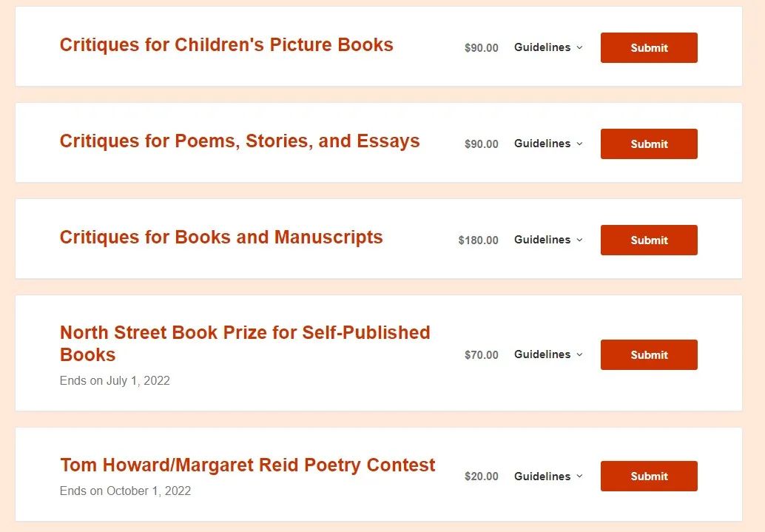Click the $20.00 poetry contest fee
765x532 pixels.
(482, 477)
